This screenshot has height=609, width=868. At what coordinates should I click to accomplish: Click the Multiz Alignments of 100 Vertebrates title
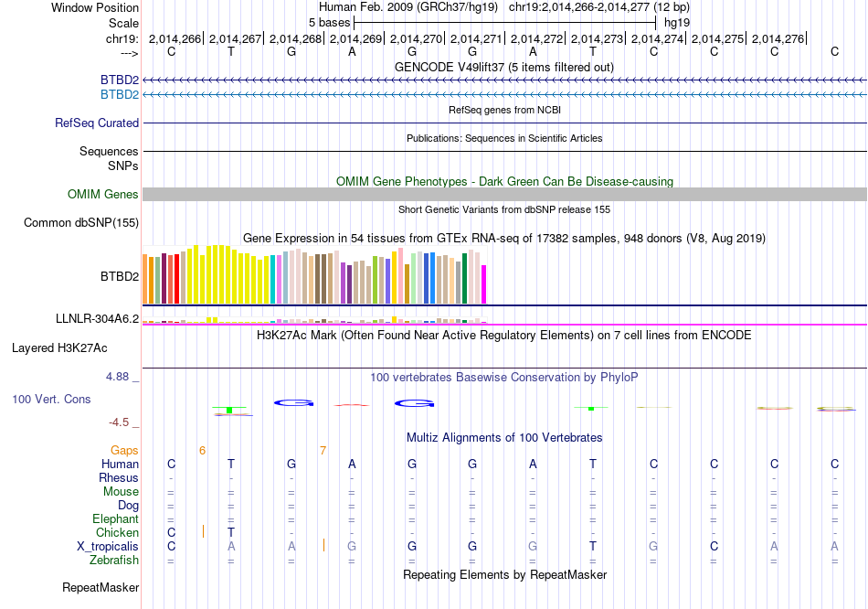[504, 438]
